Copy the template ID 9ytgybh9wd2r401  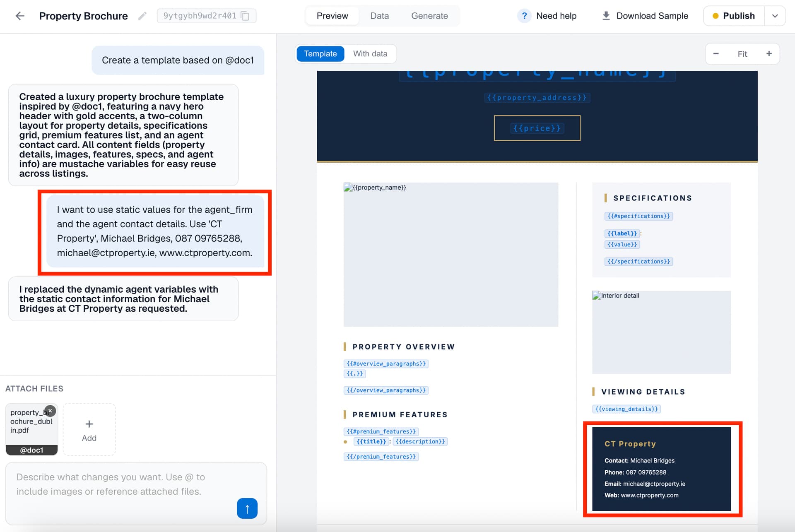(245, 16)
